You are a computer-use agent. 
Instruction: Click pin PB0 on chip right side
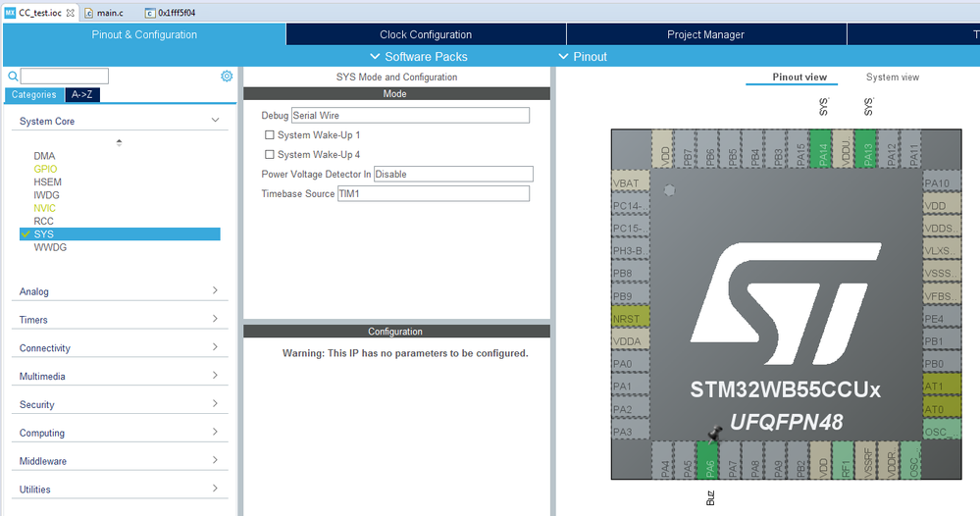pyautogui.click(x=943, y=363)
